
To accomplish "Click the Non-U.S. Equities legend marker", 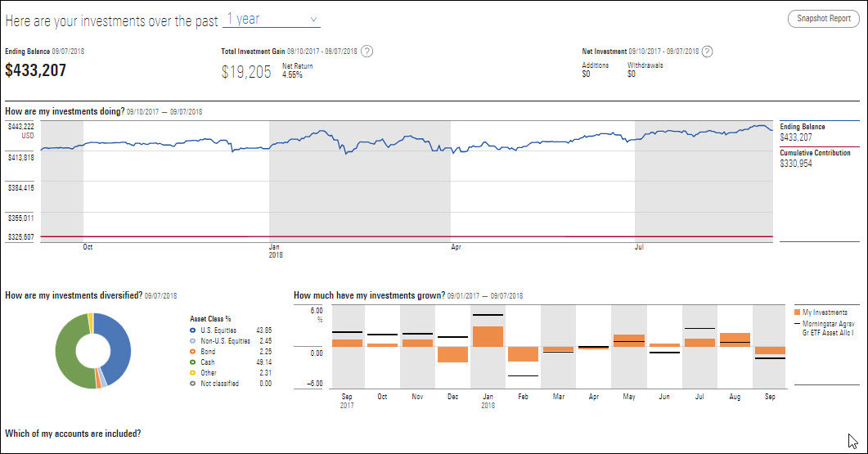I will [x=192, y=340].
